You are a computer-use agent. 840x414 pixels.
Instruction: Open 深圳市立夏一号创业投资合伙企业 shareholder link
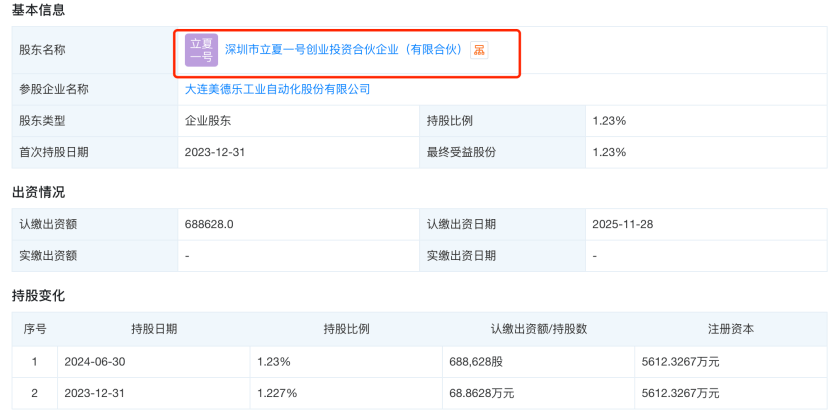pos(343,50)
